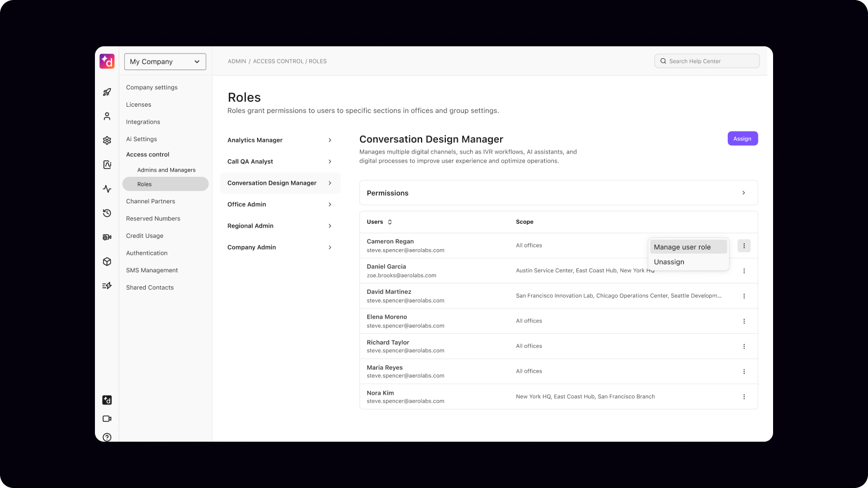Expand the Permissions section

click(x=558, y=193)
